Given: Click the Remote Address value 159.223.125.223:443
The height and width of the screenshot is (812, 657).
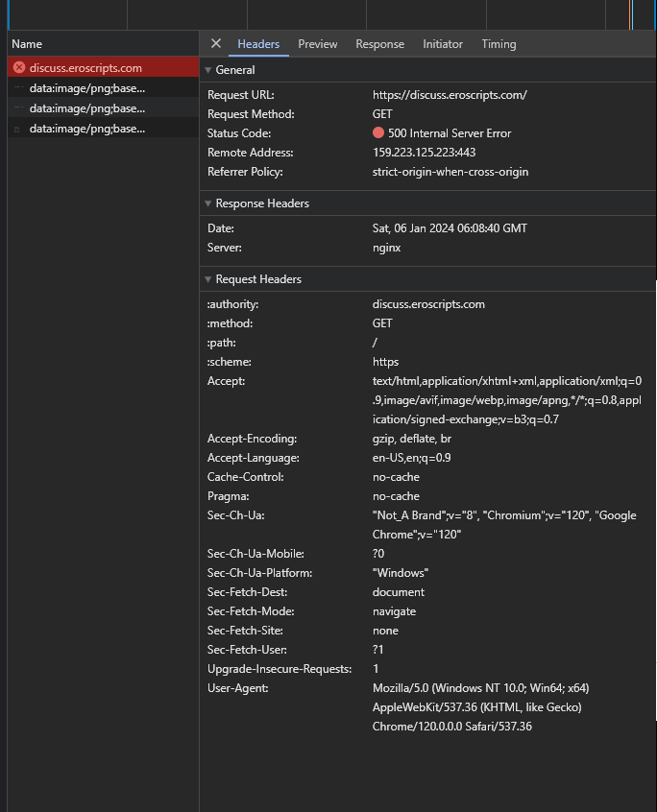Looking at the screenshot, I should pos(424,153).
